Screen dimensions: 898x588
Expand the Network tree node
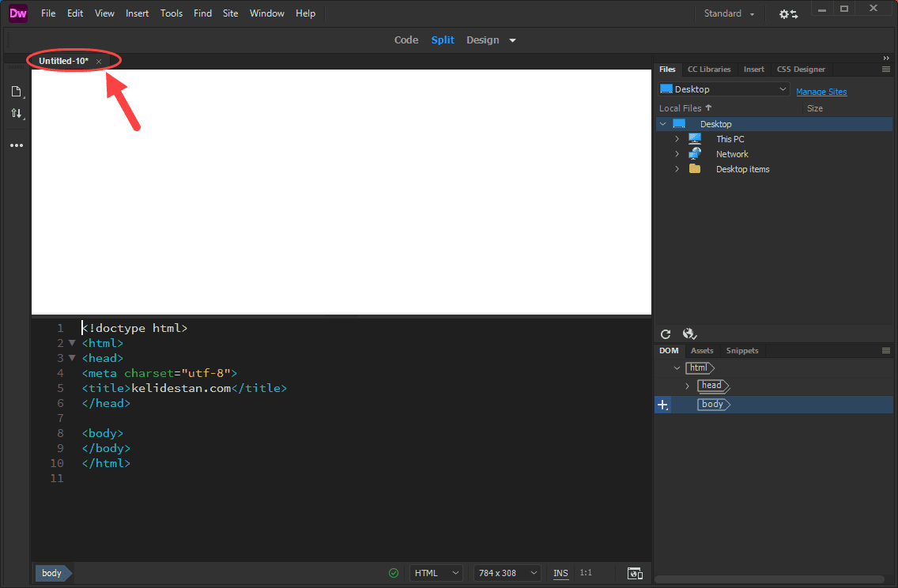click(x=677, y=154)
